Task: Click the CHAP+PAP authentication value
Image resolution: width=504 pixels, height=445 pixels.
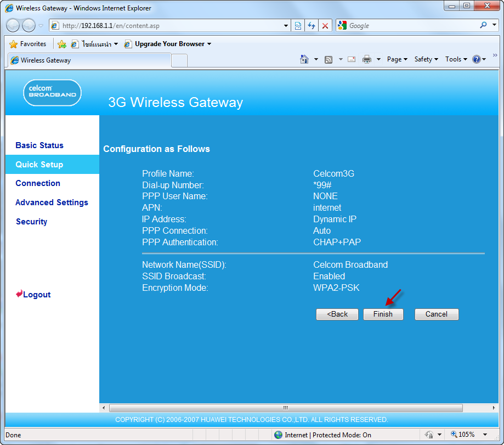Action: tap(337, 242)
